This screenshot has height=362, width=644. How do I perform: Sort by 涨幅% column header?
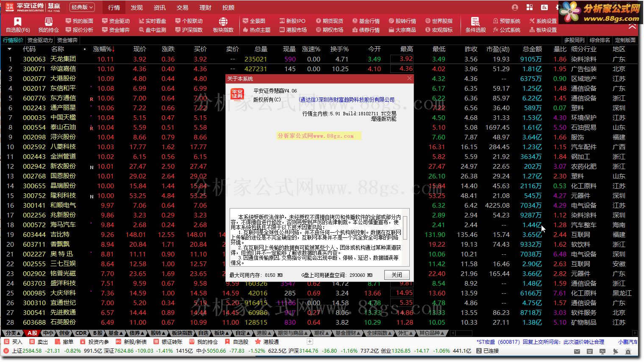[104, 49]
